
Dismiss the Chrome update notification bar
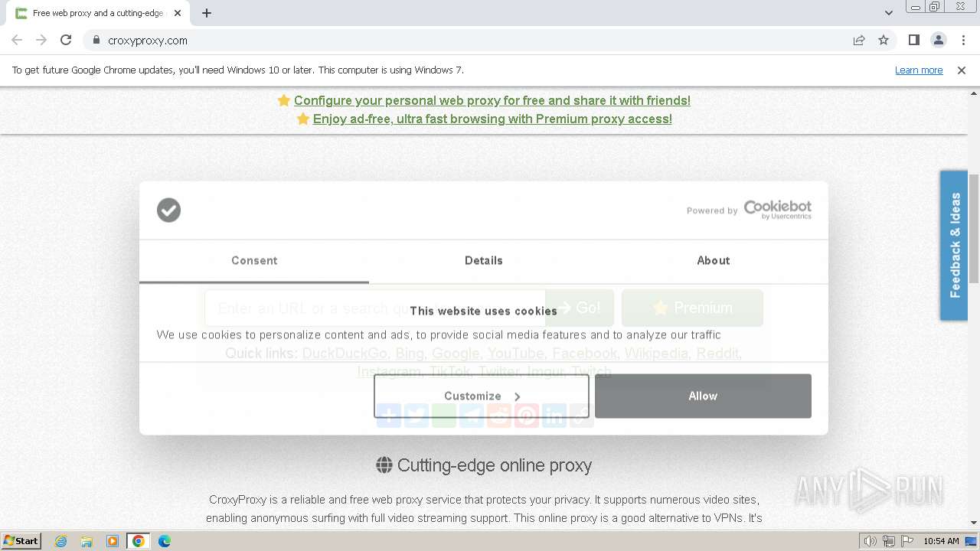[962, 70]
